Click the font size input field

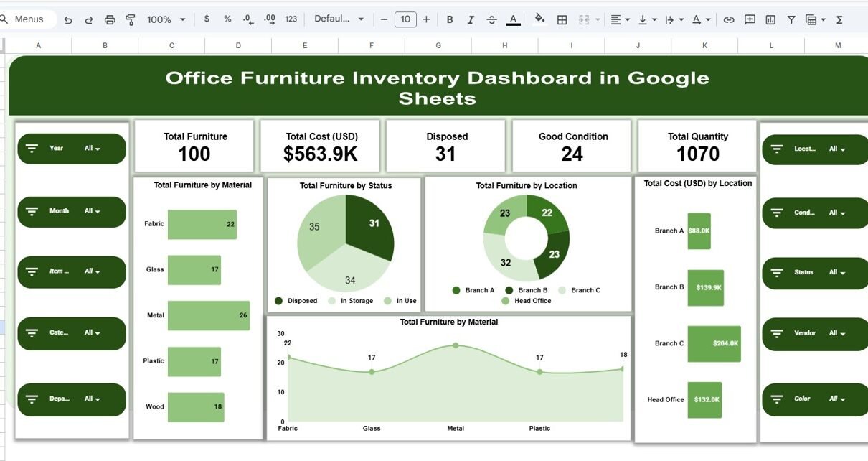[x=405, y=19]
